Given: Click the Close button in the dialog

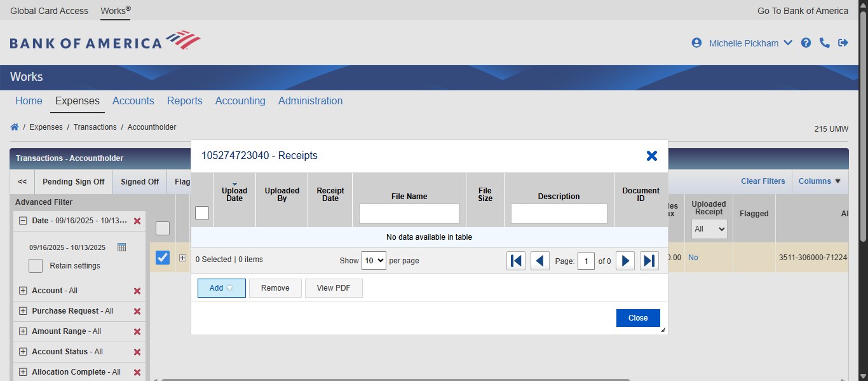Looking at the screenshot, I should pyautogui.click(x=638, y=318).
